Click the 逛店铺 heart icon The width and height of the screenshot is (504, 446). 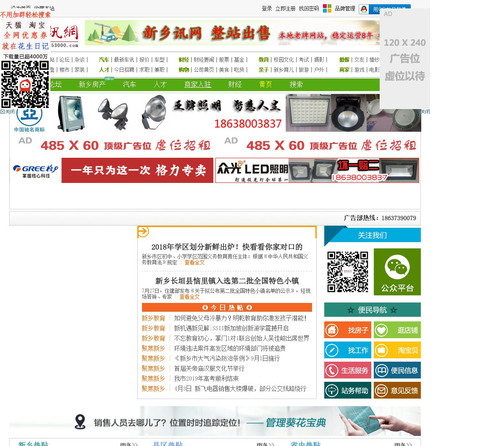381,330
